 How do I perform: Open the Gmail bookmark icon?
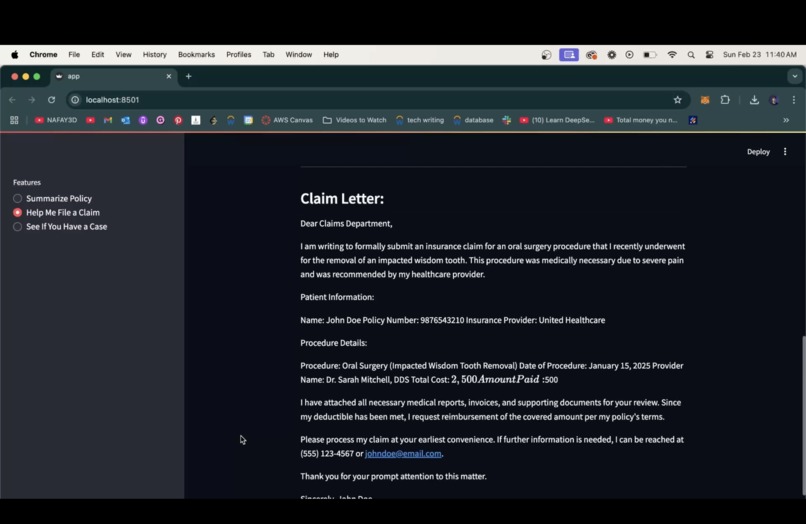click(108, 120)
